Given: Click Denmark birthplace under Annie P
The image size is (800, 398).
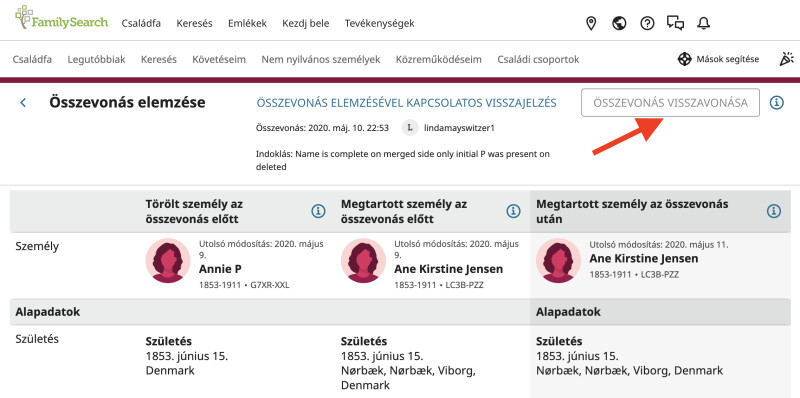Looking at the screenshot, I should tap(170, 370).
